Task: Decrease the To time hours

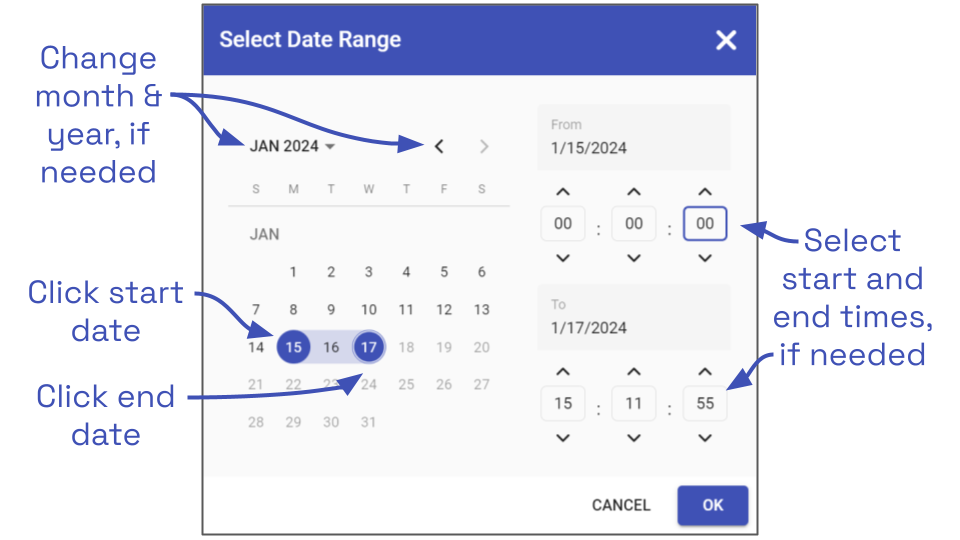Action: [x=563, y=438]
